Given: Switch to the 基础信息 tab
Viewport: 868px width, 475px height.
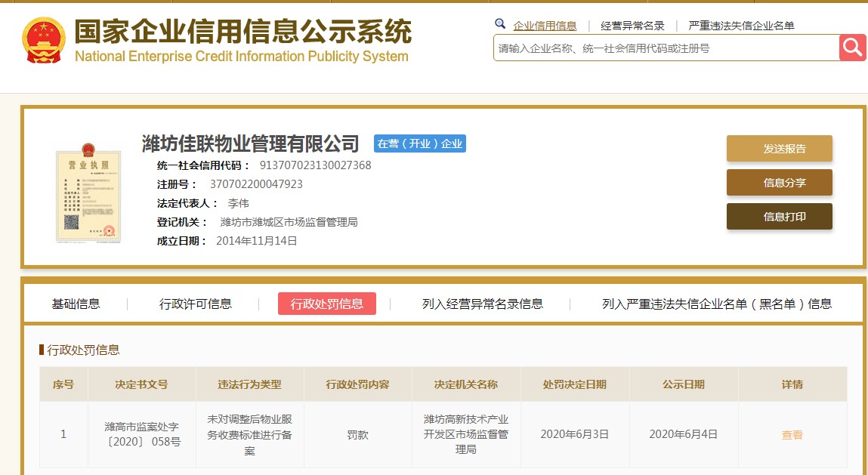Looking at the screenshot, I should point(76,304).
